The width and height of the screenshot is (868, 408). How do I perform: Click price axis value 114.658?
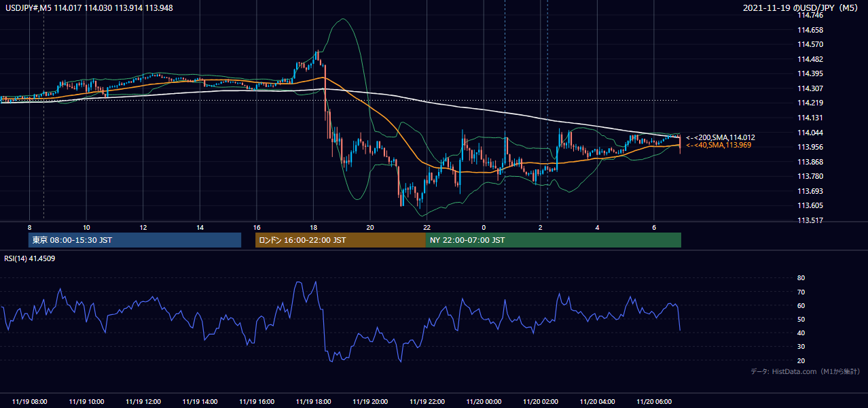pyautogui.click(x=810, y=30)
